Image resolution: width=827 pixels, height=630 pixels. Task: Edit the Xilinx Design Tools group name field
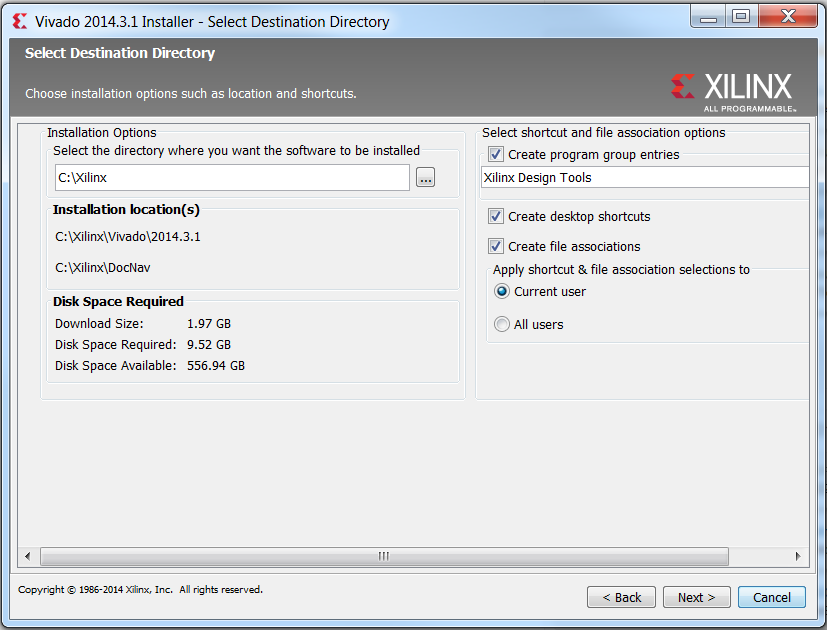645,178
